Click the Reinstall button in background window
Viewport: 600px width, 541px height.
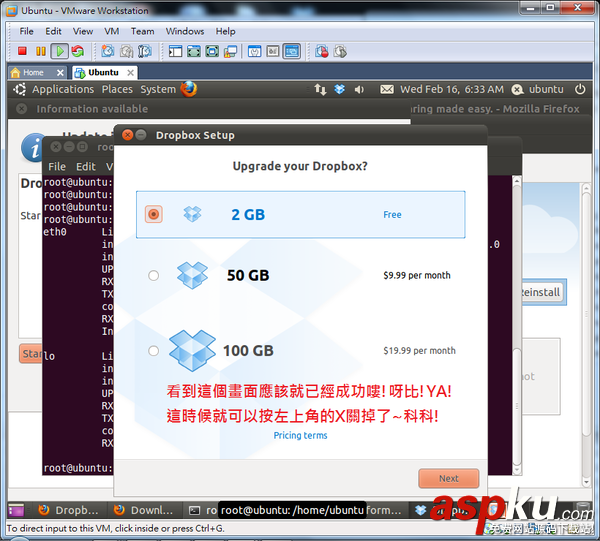542,292
